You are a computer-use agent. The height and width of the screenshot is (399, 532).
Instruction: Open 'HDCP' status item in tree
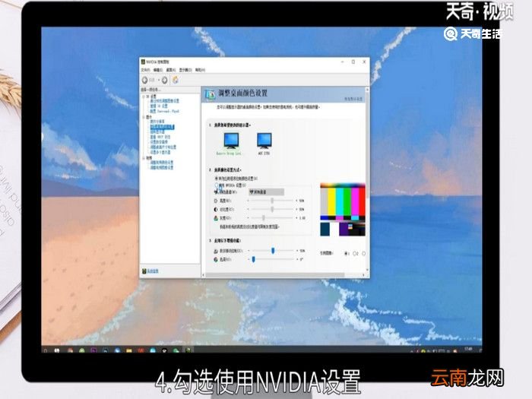coord(160,137)
